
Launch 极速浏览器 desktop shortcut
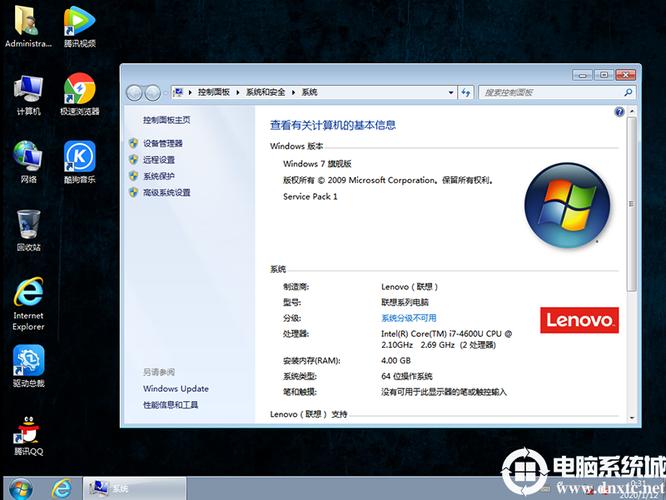(79, 94)
